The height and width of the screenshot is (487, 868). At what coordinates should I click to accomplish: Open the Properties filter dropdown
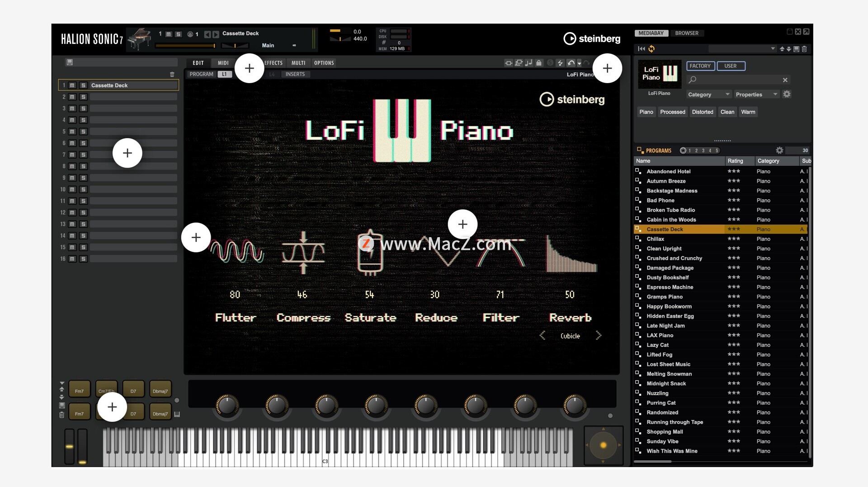click(757, 94)
